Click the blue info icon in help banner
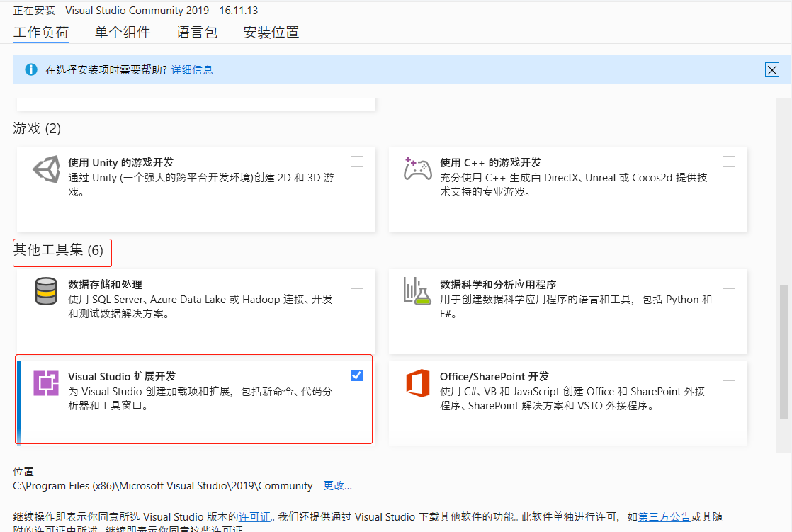The width and height of the screenshot is (792, 532). coord(31,69)
